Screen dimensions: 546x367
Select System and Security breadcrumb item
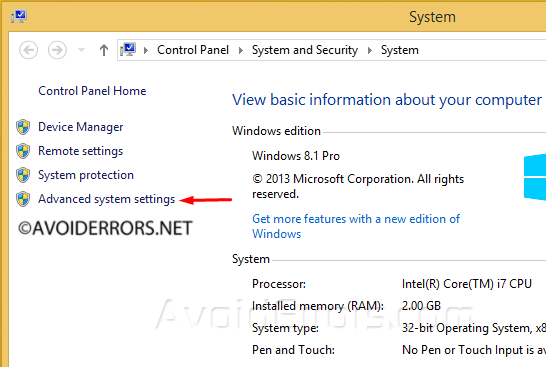(305, 50)
